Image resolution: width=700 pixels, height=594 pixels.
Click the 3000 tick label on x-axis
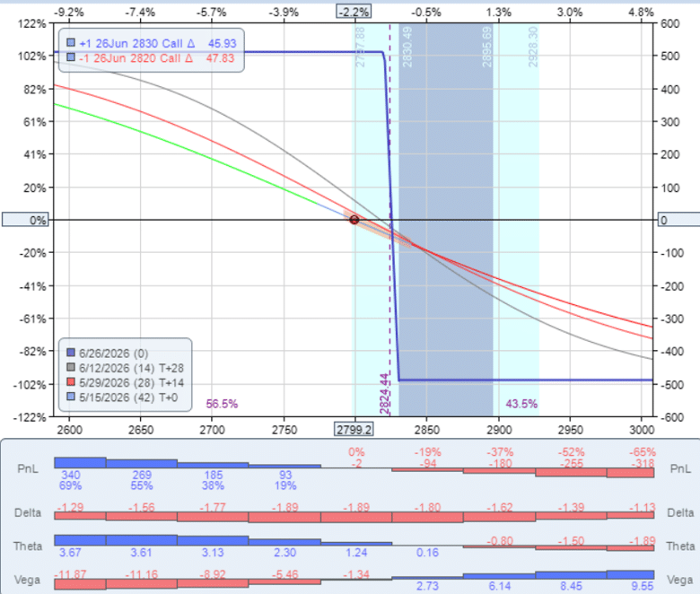(642, 430)
